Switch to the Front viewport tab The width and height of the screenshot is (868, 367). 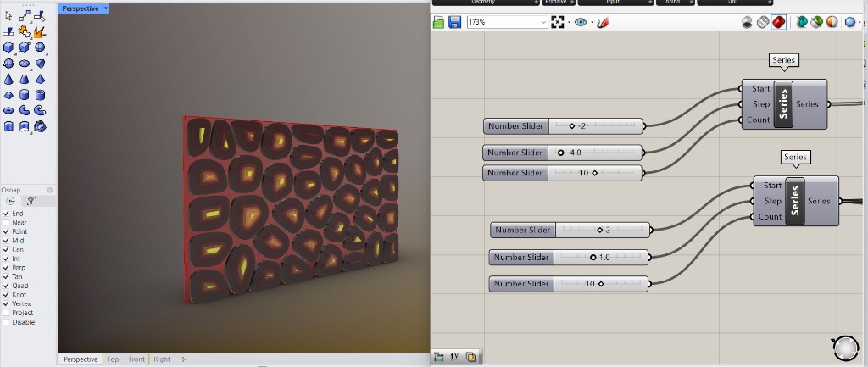click(136, 359)
